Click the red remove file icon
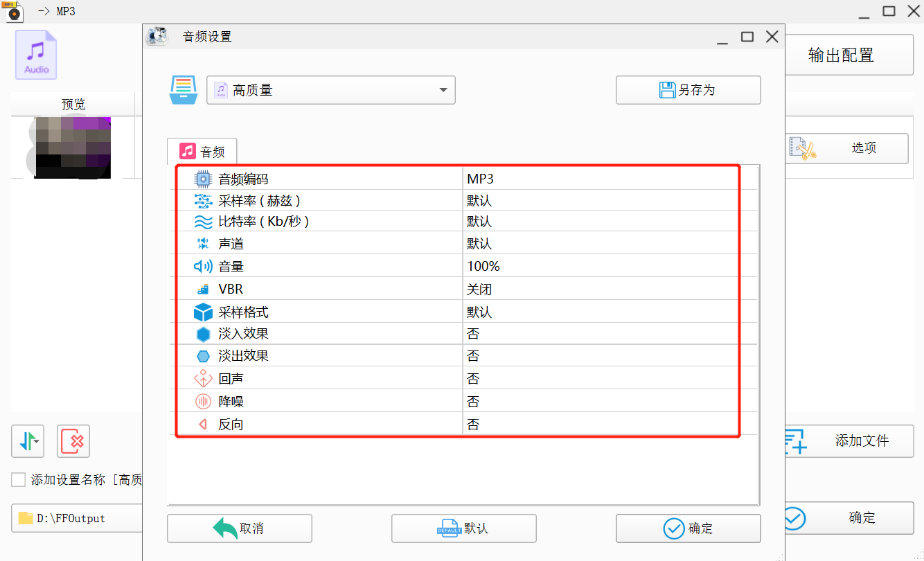 (73, 441)
